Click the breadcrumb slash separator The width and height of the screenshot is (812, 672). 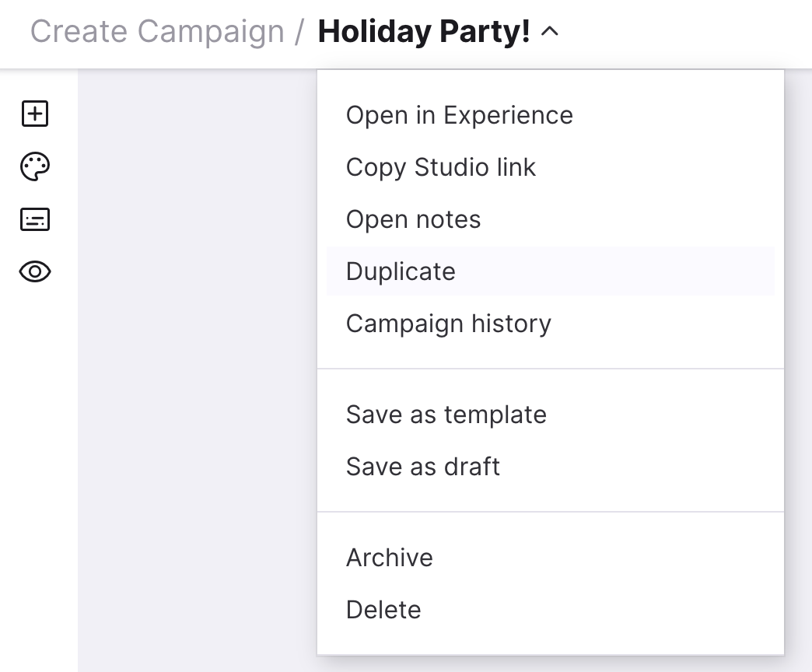tap(299, 32)
